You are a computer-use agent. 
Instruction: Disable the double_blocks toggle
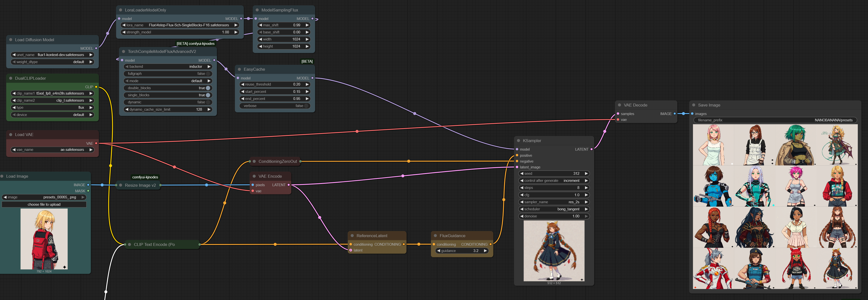208,88
